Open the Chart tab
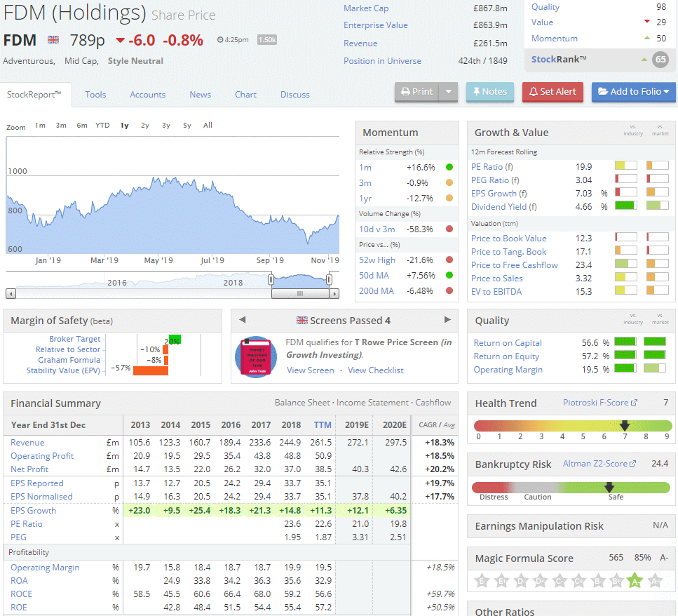Screen dimensions: 678x616 245,94
